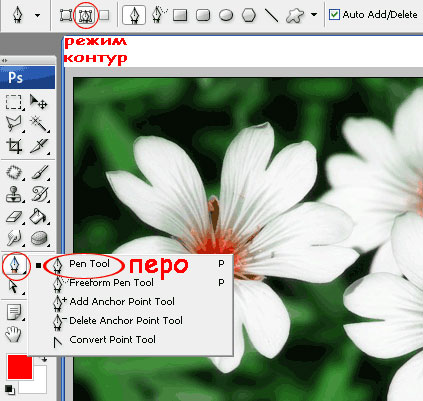
Task: Select the Crop tool
Action: coord(14,146)
